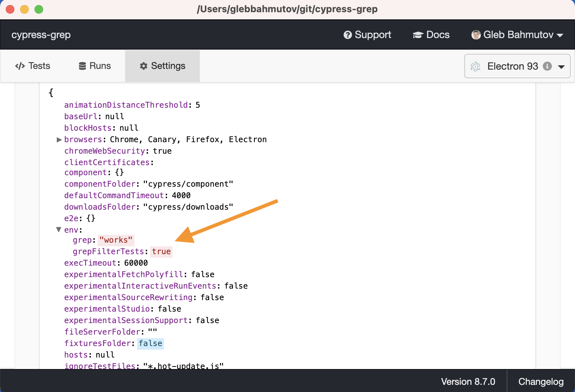Click the fixturesFolder key
The width and height of the screenshot is (575, 392).
[97, 343]
